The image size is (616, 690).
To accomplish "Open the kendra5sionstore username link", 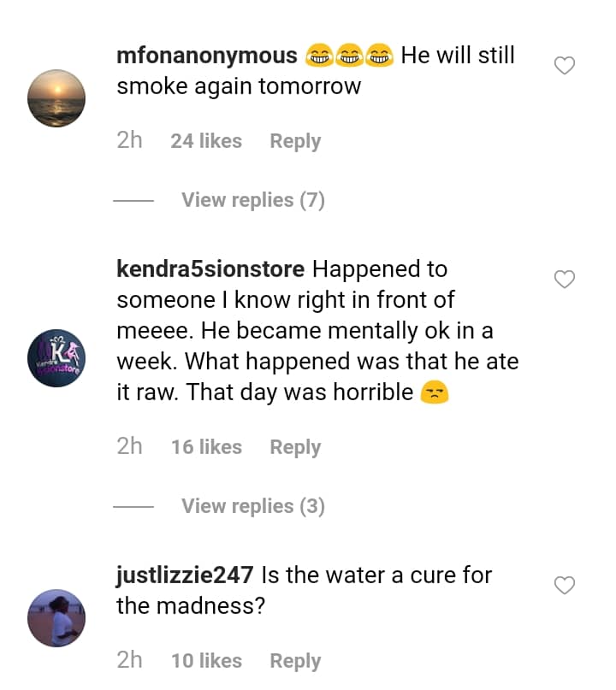I will click(210, 269).
